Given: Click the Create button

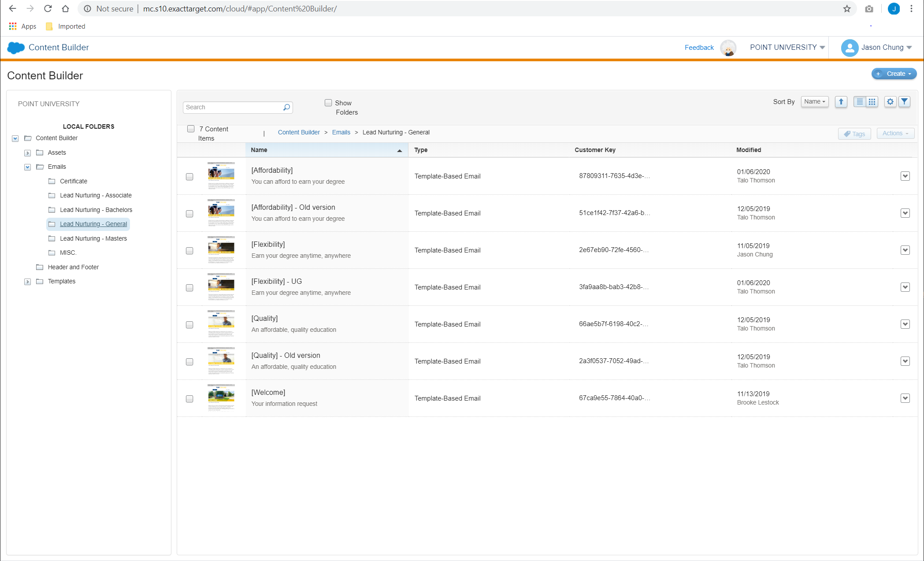Looking at the screenshot, I should point(894,74).
